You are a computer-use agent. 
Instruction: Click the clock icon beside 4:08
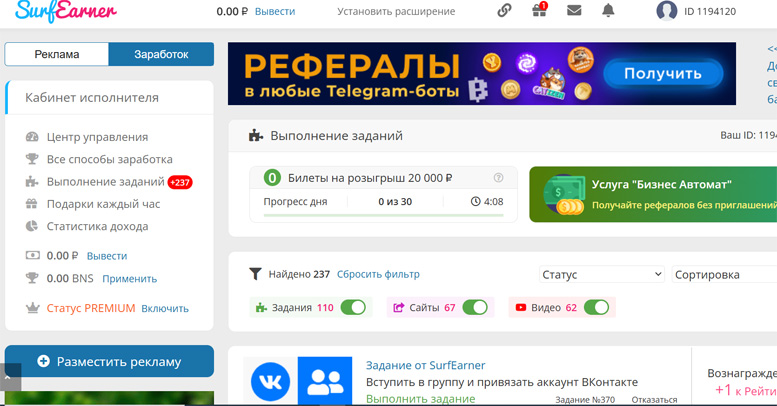pyautogui.click(x=475, y=201)
